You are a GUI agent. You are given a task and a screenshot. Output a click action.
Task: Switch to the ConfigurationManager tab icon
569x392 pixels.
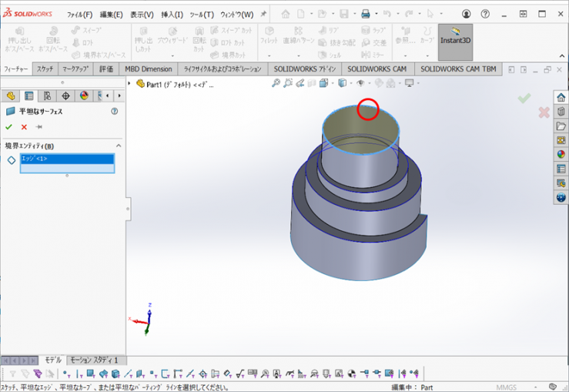pos(47,95)
